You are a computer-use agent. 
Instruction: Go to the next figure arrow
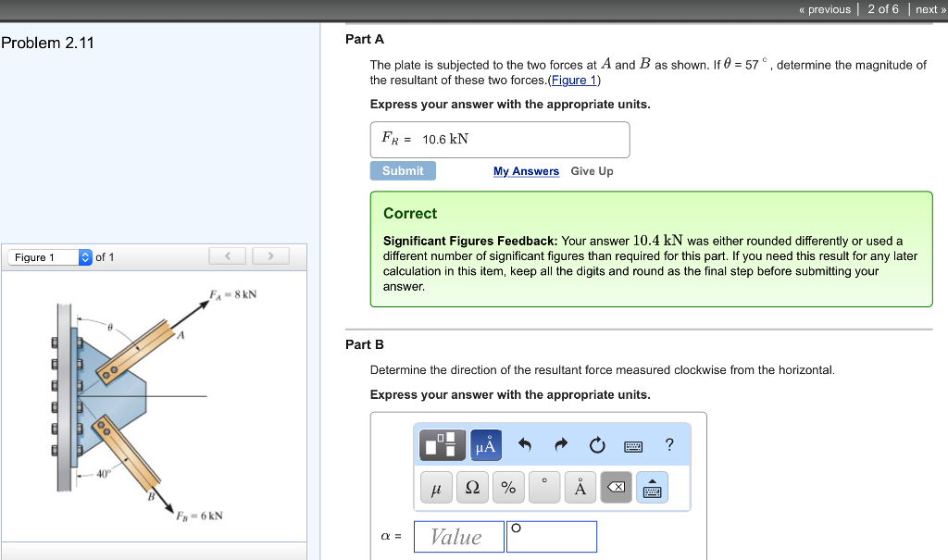pyautogui.click(x=270, y=255)
